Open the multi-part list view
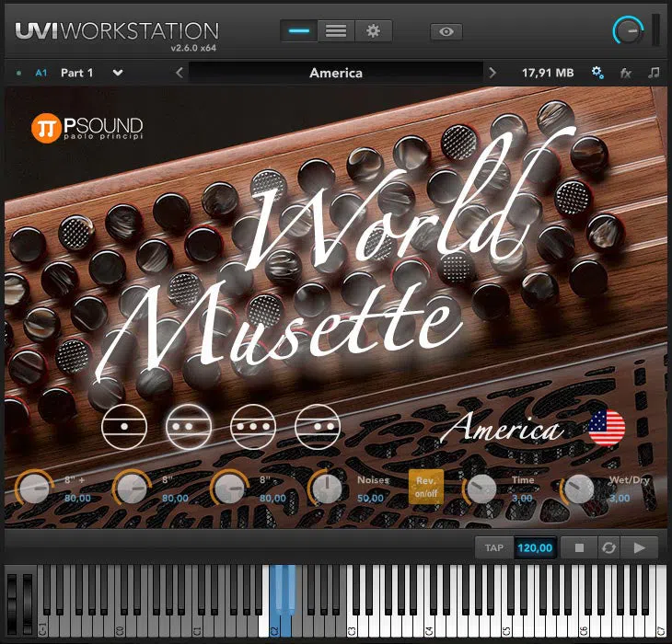Screen dimensions: 672x644 click(336, 31)
